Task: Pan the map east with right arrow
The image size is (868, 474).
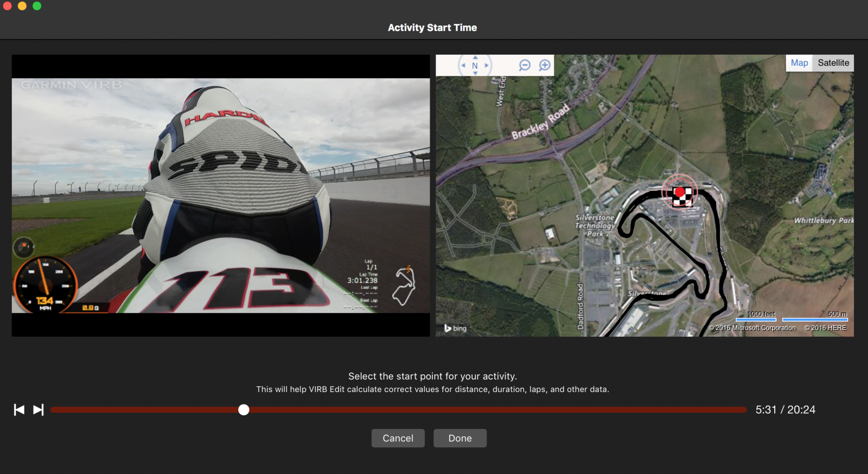Action: pyautogui.click(x=487, y=66)
